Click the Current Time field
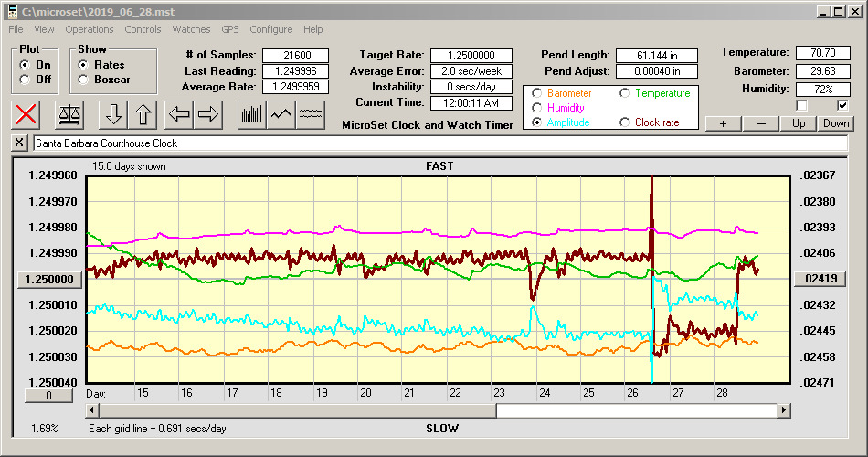The height and width of the screenshot is (457, 868). click(x=471, y=102)
